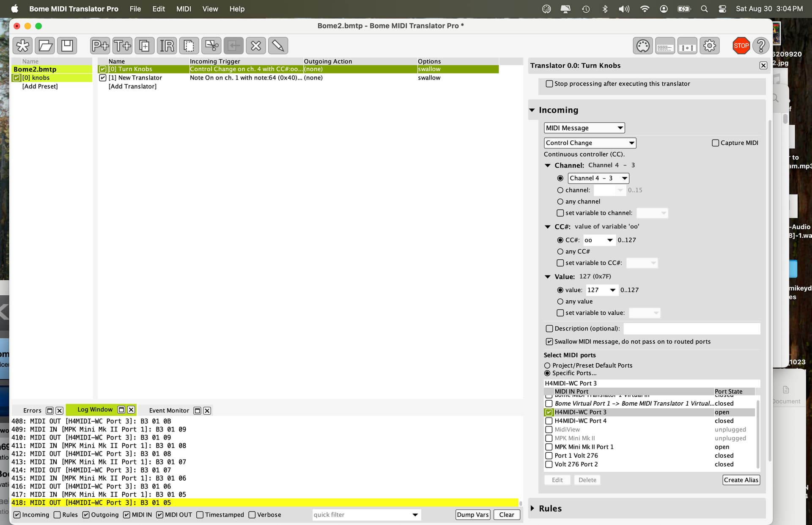Collapse the Incoming section triangle
Image resolution: width=812 pixels, height=525 pixels.
pyautogui.click(x=532, y=110)
